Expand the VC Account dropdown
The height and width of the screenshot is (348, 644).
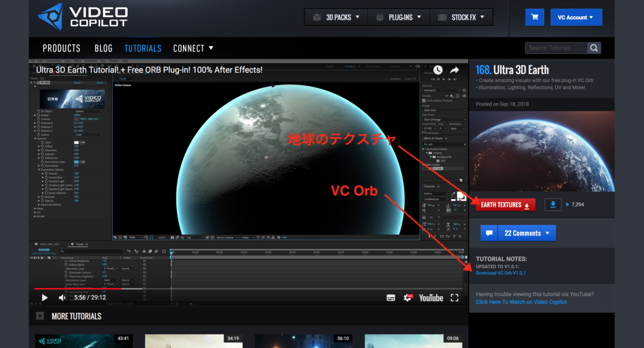point(576,17)
